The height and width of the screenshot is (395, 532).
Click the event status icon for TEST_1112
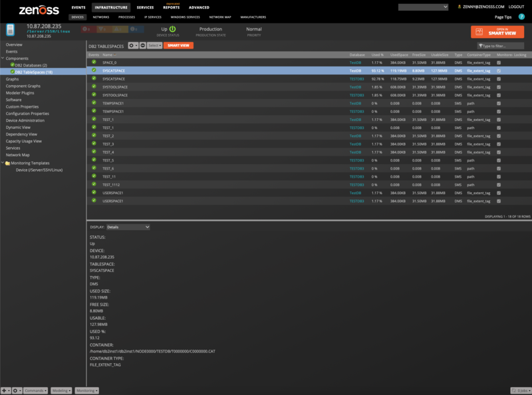point(94,184)
